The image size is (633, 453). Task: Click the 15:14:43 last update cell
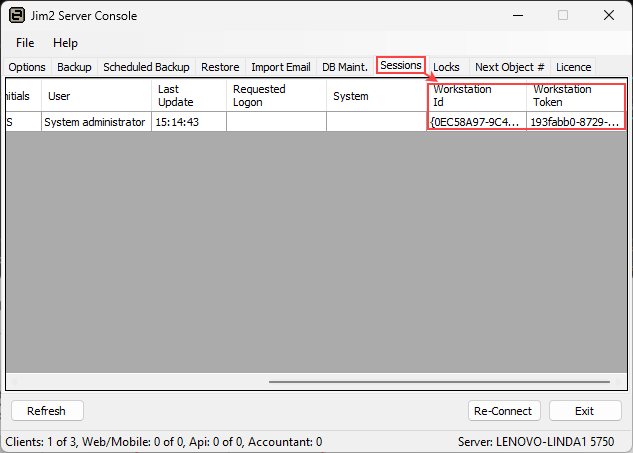pyautogui.click(x=189, y=122)
